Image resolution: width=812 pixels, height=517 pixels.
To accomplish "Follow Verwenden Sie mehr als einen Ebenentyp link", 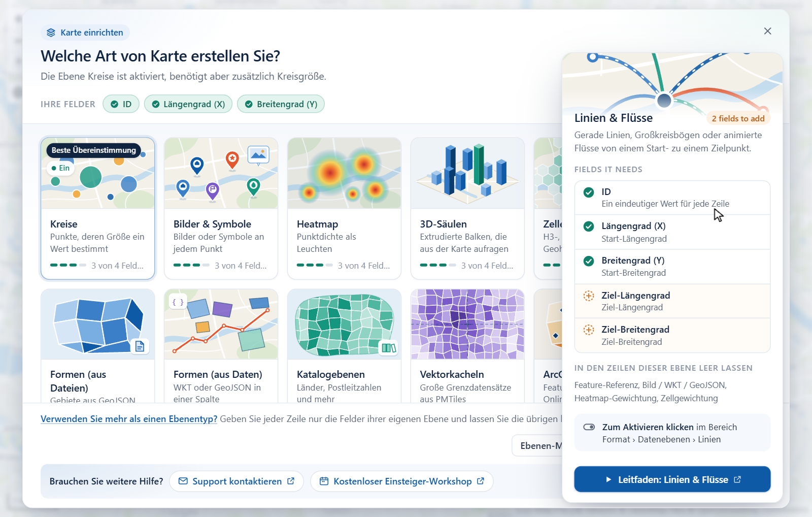I will coord(129,419).
